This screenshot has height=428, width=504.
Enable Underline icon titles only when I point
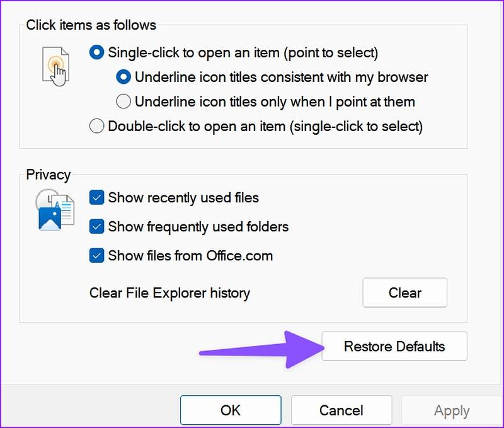123,101
